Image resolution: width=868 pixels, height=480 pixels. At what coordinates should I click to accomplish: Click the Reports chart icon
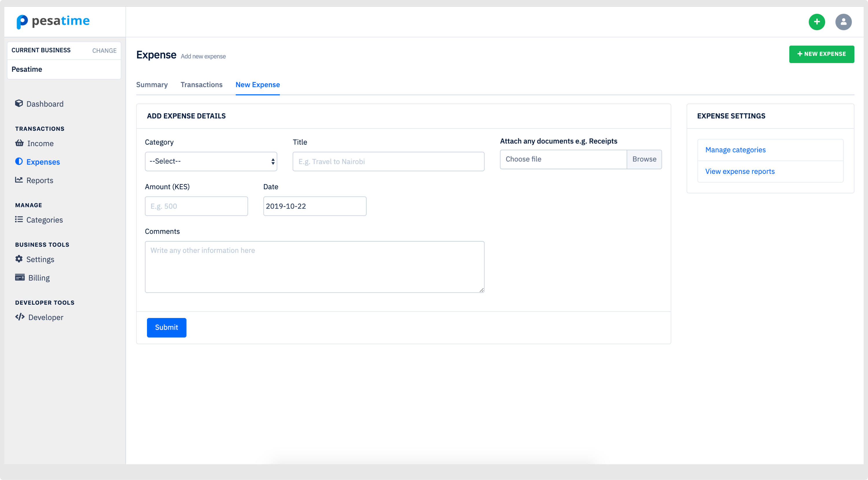(x=19, y=180)
